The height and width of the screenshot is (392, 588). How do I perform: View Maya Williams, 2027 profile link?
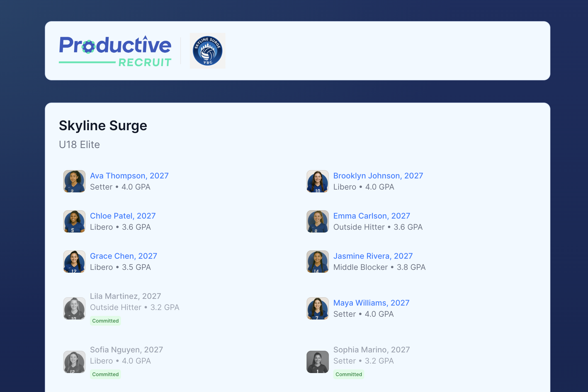[x=371, y=303]
